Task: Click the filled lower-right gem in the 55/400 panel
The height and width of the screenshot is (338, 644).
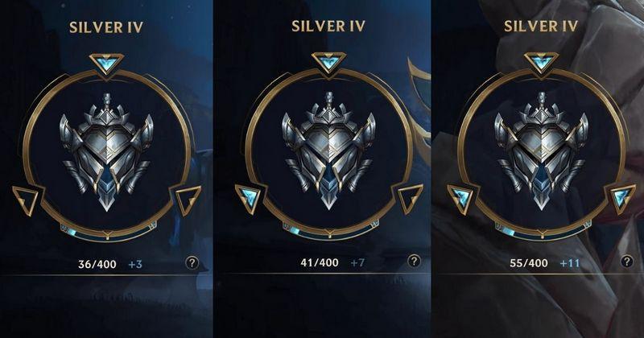Action: 622,198
